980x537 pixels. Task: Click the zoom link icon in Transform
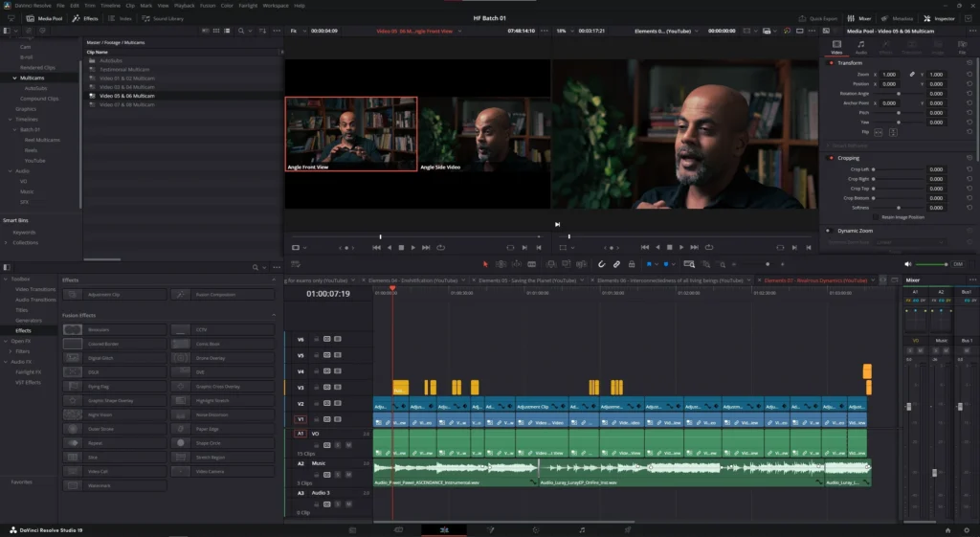coord(912,74)
